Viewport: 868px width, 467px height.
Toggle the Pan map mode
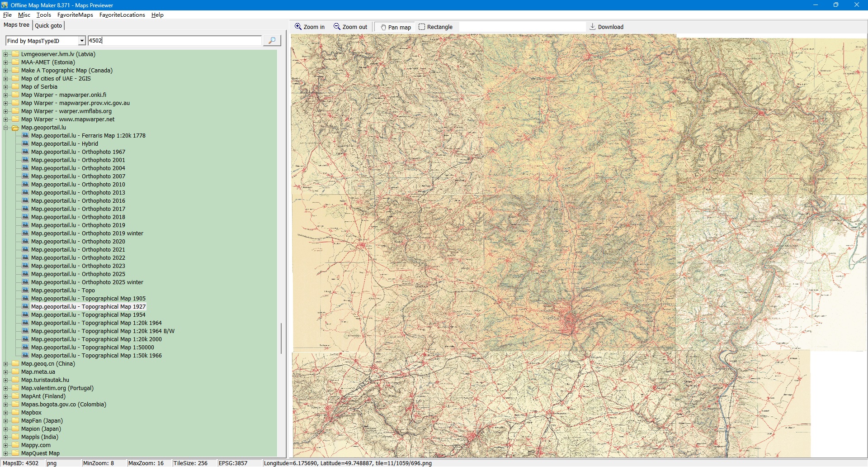click(x=396, y=27)
